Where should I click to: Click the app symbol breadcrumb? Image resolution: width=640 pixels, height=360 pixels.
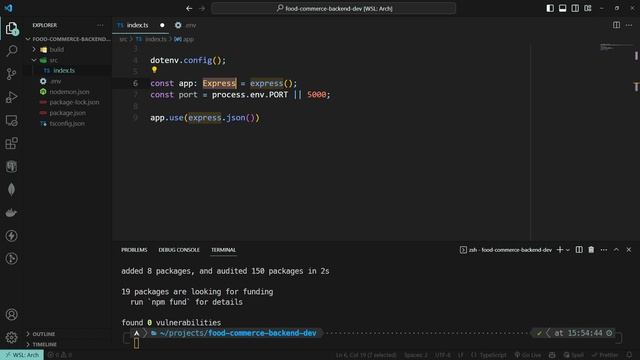point(184,39)
